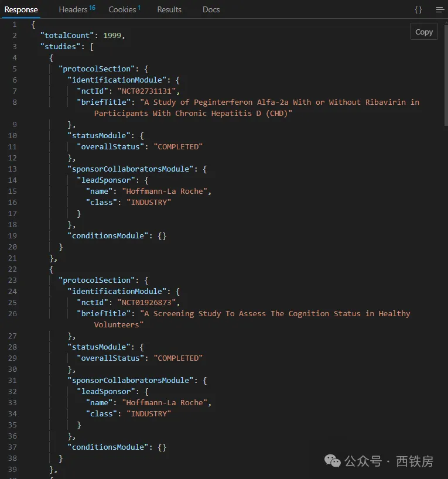448x479 pixels.
Task: Click line number 5 in the gutter
Action: 14,69
